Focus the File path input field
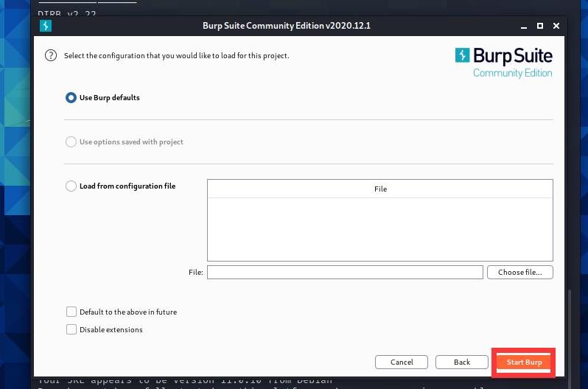588x389 pixels. [345, 273]
